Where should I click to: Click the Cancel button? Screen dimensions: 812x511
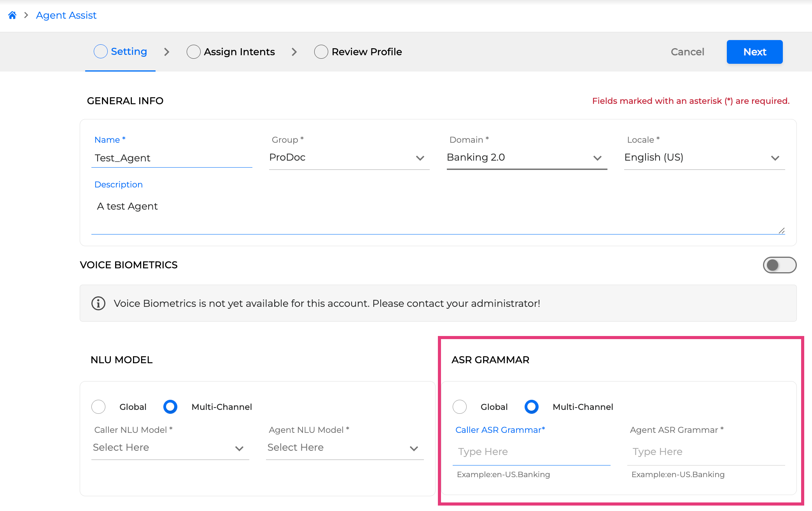[x=687, y=52]
